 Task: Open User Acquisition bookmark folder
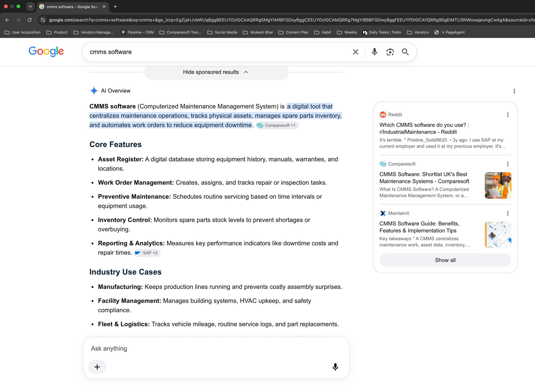pos(22,32)
